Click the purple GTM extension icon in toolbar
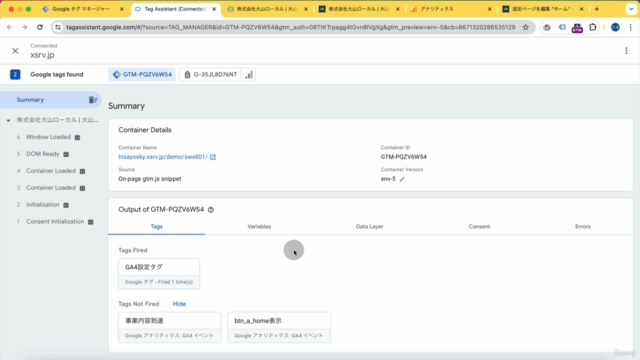 point(577,28)
